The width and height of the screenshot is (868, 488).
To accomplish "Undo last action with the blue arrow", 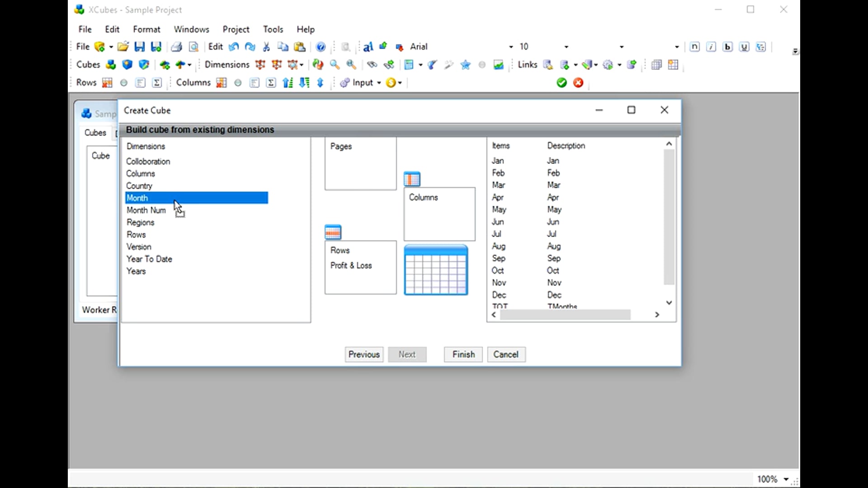I will coord(233,47).
